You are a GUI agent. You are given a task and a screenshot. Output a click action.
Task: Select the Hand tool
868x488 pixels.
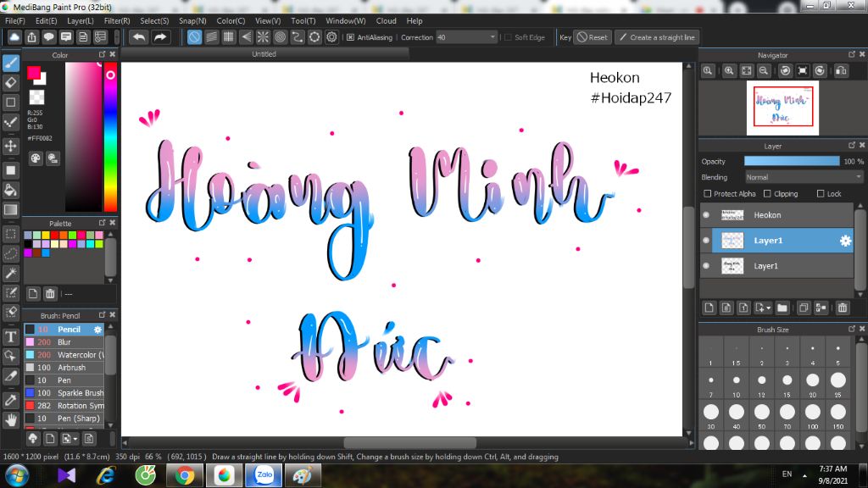point(10,420)
